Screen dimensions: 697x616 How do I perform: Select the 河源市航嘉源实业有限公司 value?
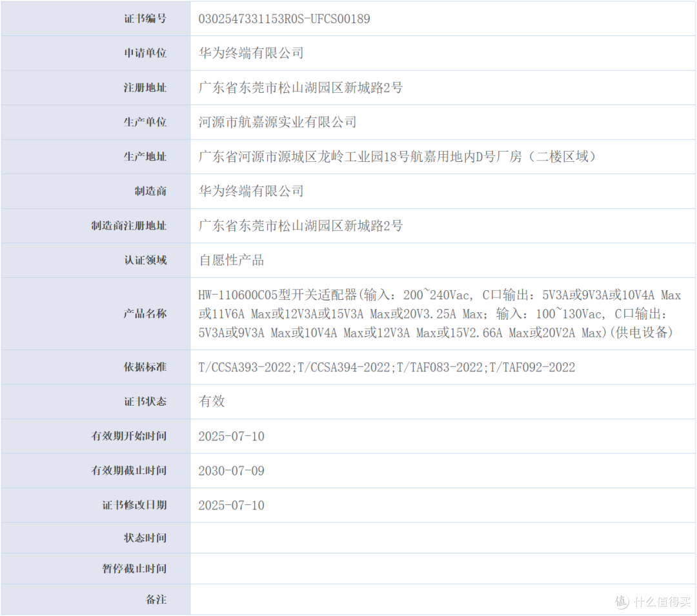(278, 122)
